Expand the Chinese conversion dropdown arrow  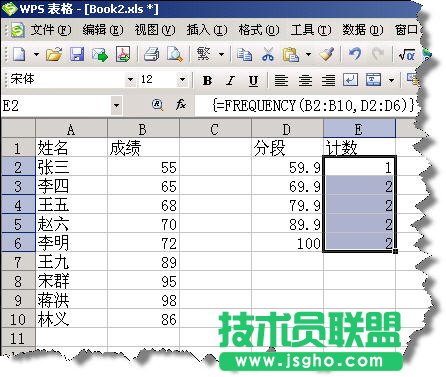coord(221,54)
